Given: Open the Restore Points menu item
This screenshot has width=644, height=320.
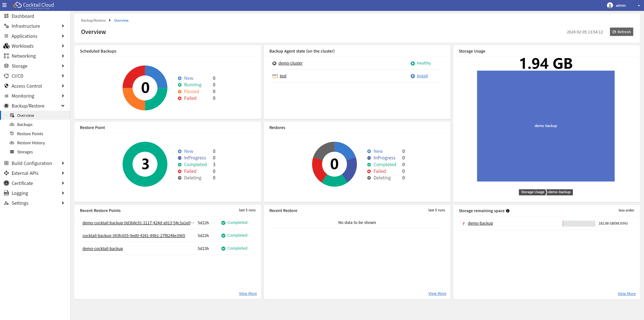Looking at the screenshot, I should pyautogui.click(x=30, y=134).
